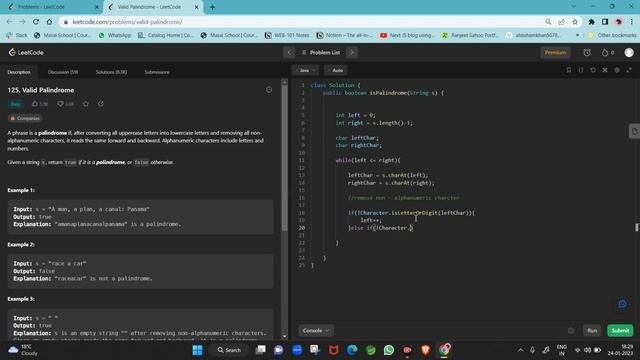This screenshot has width=640, height=360.
Task: Reset code to default icon
Action: (x=593, y=70)
